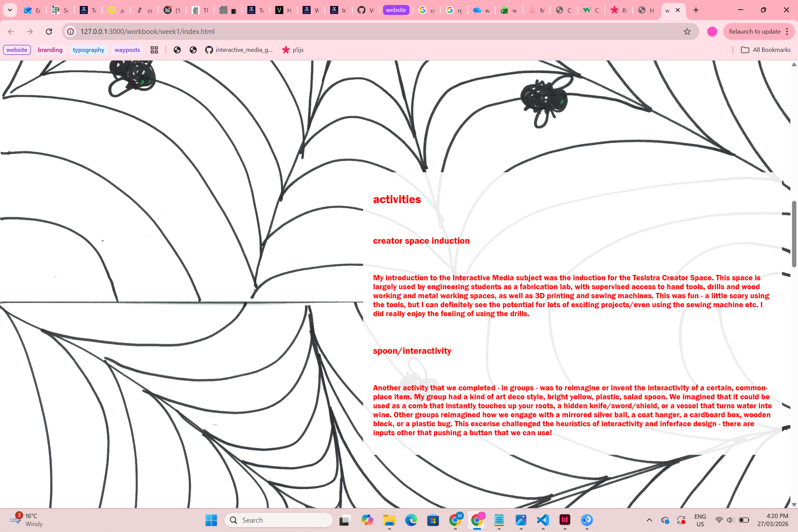Viewport: 798px width, 532px height.
Task: Bookmark this page with star icon
Action: point(687,32)
